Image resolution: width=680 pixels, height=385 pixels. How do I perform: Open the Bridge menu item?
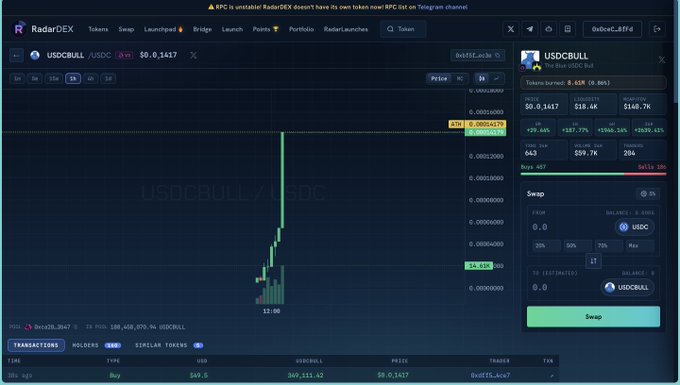(x=202, y=29)
